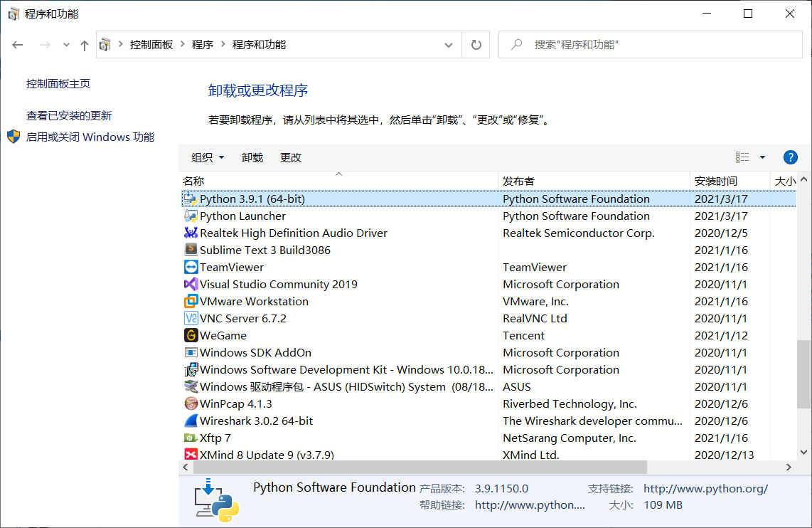Click the Visual Studio Community 2019 icon
The image size is (812, 528).
point(191,284)
